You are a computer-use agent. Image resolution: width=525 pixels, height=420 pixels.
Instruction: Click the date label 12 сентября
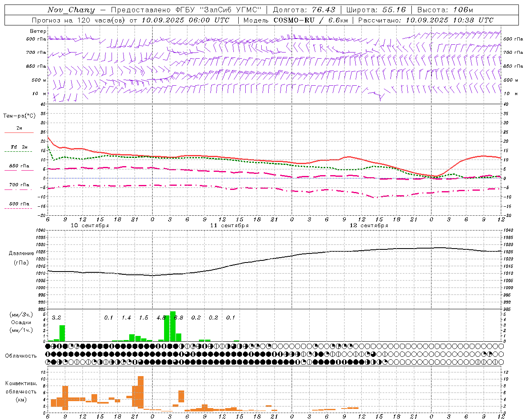369,226
